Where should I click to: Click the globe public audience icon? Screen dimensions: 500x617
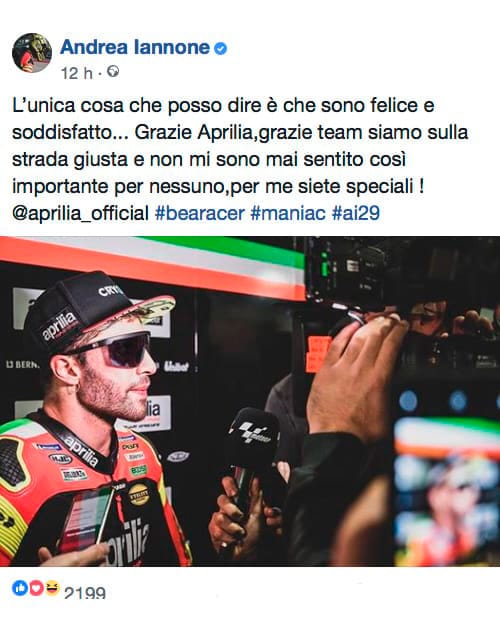tap(113, 72)
